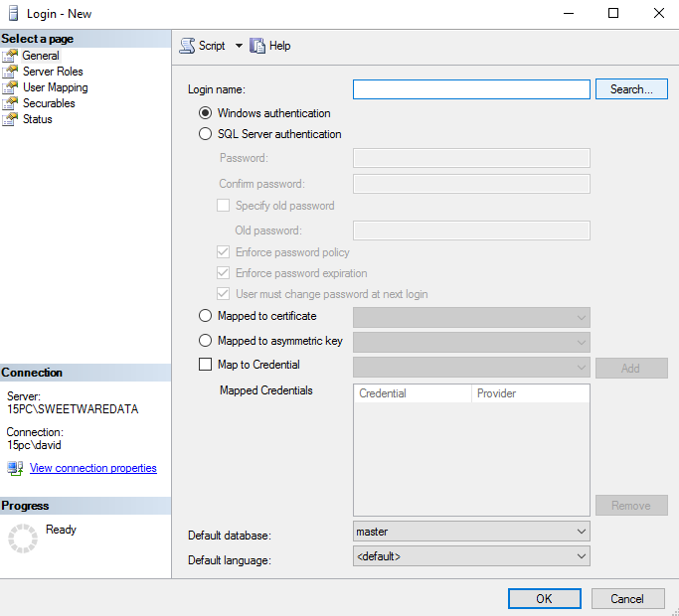Click the User Mapping page icon
679x616 pixels.
click(x=10, y=87)
